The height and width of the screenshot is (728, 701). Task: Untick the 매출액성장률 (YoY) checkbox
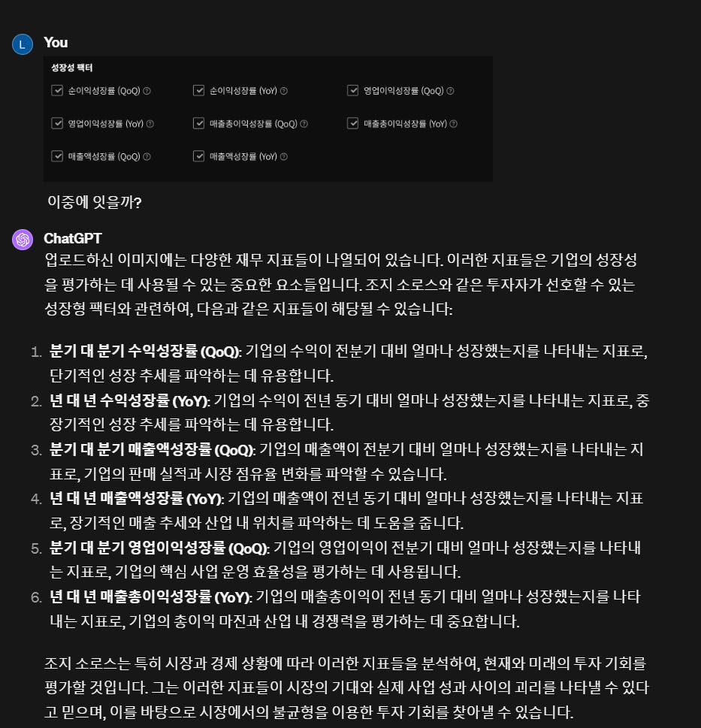(198, 156)
